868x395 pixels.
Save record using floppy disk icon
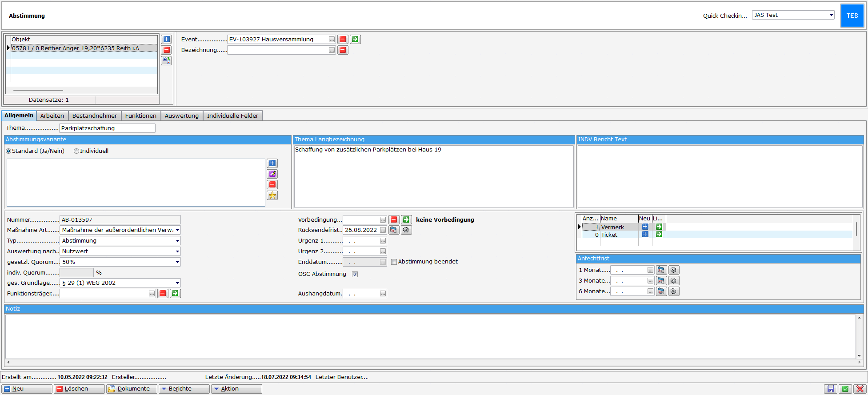pyautogui.click(x=830, y=389)
